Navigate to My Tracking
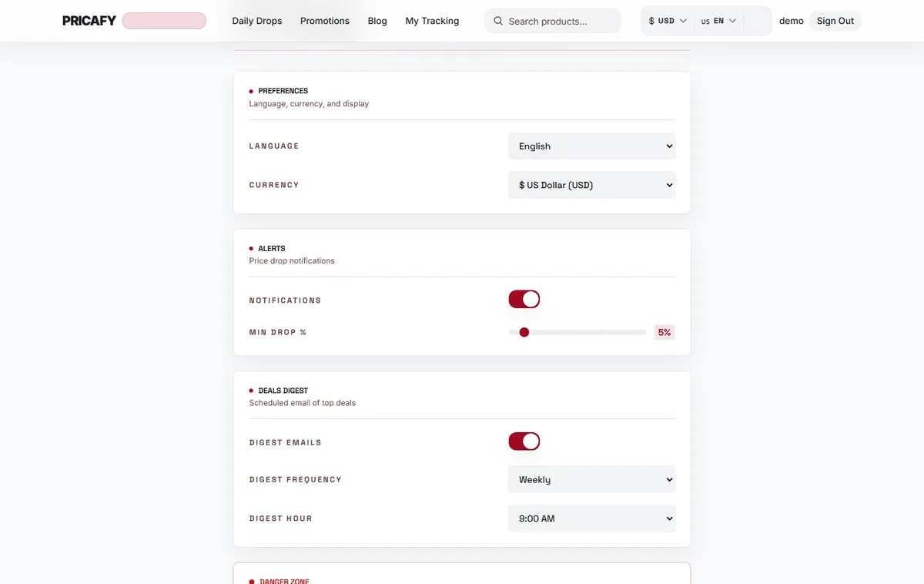The width and height of the screenshot is (924, 584). point(432,21)
